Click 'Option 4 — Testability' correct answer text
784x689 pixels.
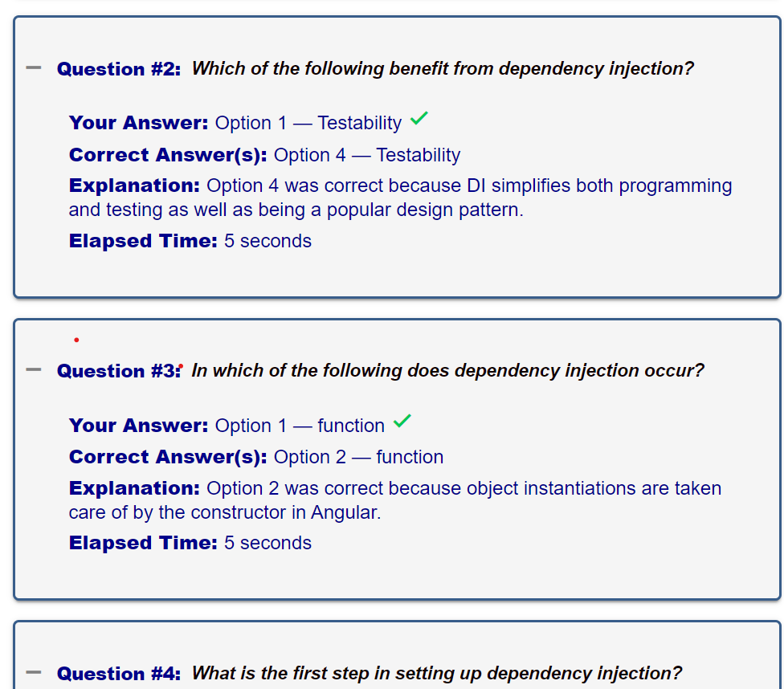coord(367,155)
